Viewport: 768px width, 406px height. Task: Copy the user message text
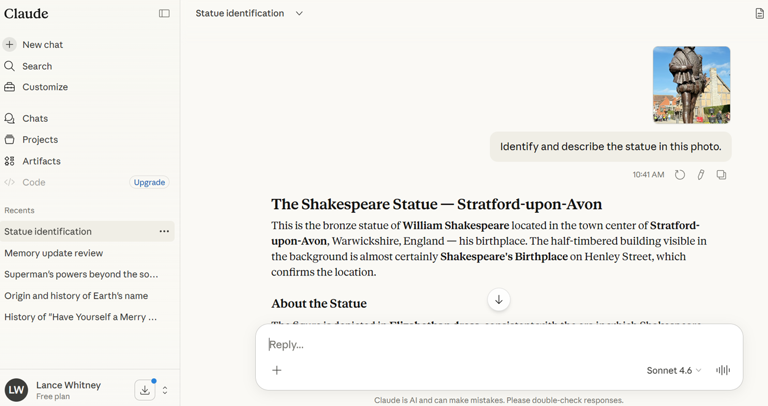click(721, 175)
